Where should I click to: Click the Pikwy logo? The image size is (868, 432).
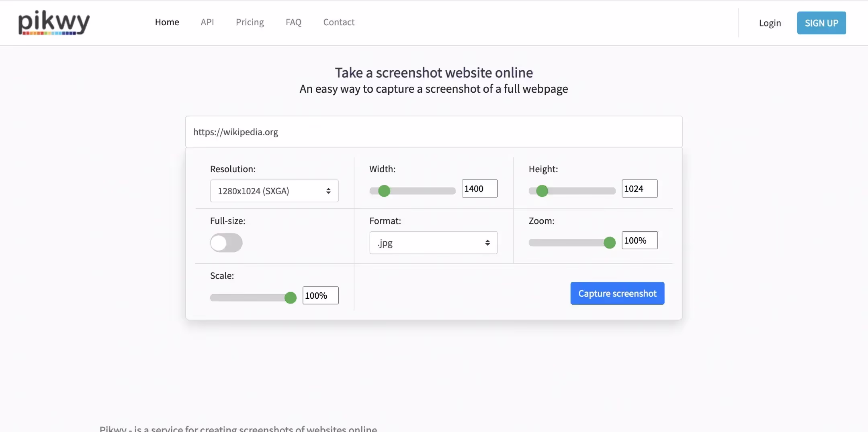coord(54,23)
